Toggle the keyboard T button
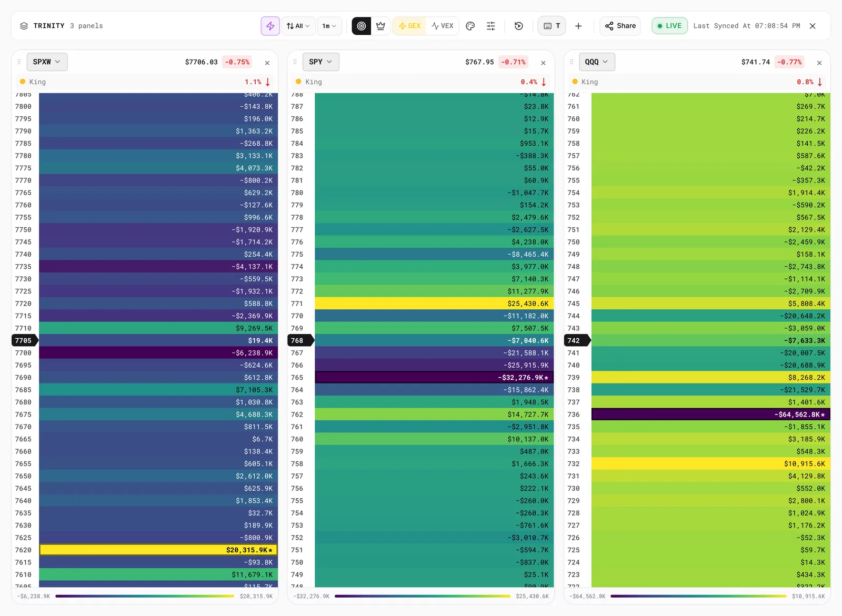This screenshot has width=842, height=616. click(552, 26)
